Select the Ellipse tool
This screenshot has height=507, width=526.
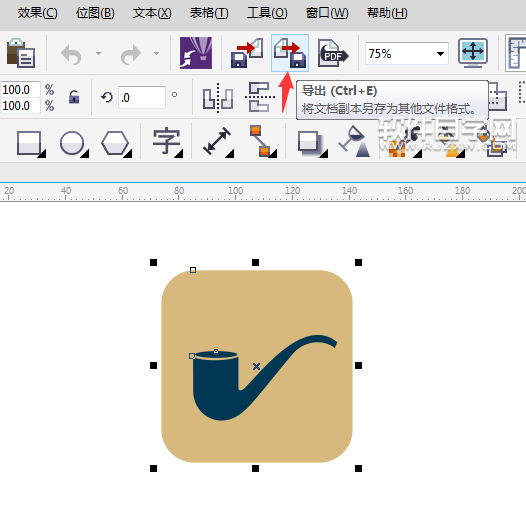tap(74, 144)
